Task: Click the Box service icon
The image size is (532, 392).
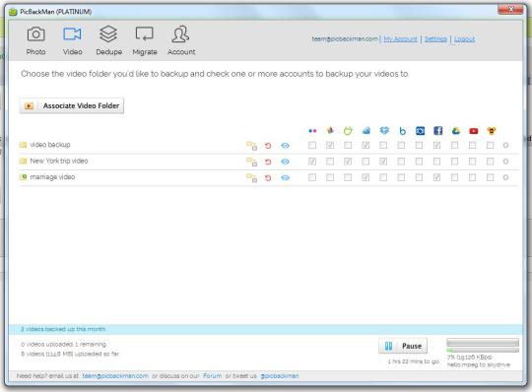Action: [402, 131]
